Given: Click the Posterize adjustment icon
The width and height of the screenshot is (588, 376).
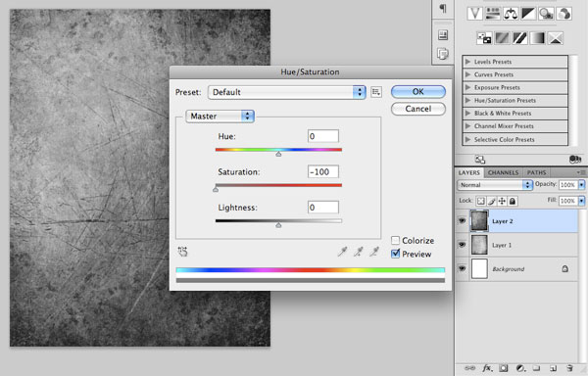Looking at the screenshot, I should coord(502,38).
